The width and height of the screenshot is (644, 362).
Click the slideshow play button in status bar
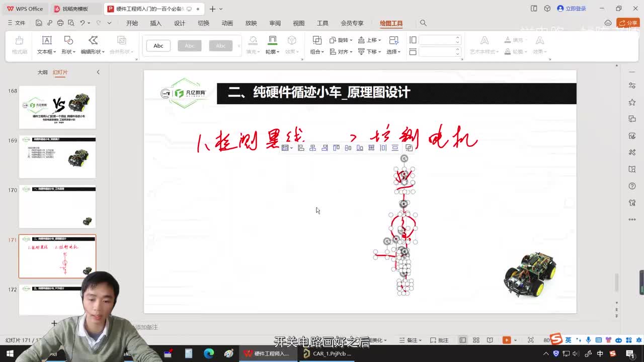coord(507,340)
